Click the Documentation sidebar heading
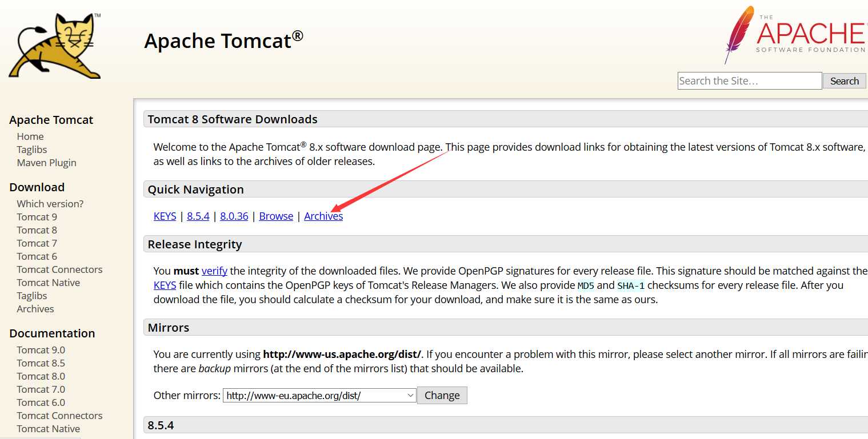This screenshot has height=439, width=868. point(52,333)
